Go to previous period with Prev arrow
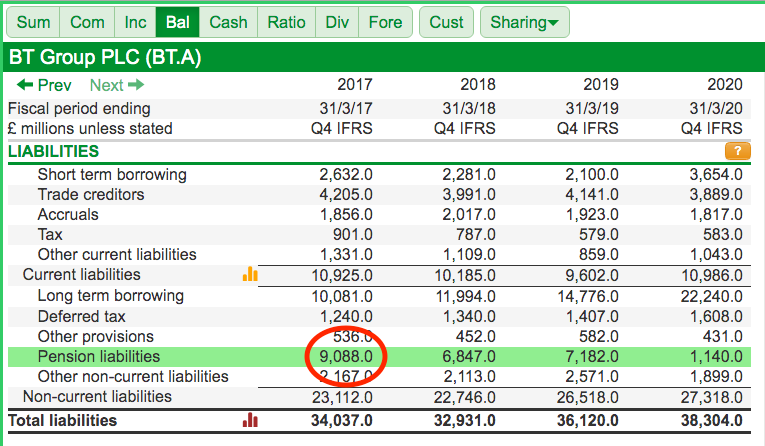The width and height of the screenshot is (765, 446). (44, 85)
